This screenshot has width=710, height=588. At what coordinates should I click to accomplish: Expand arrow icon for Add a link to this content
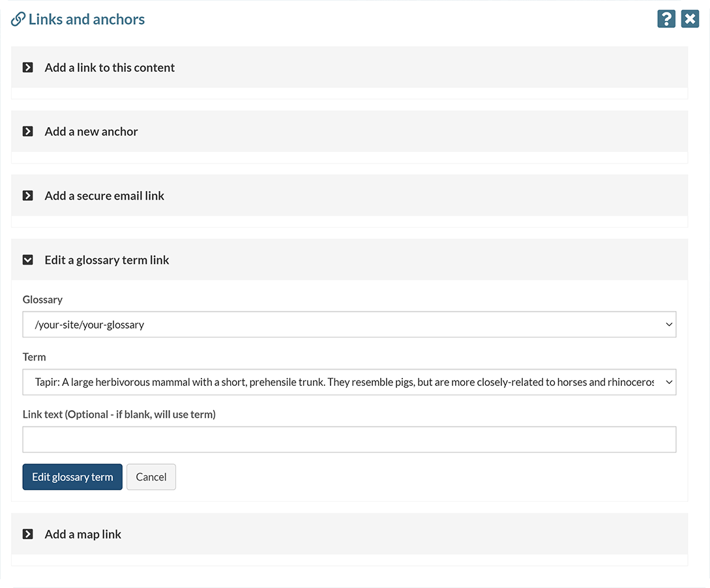[x=28, y=67]
